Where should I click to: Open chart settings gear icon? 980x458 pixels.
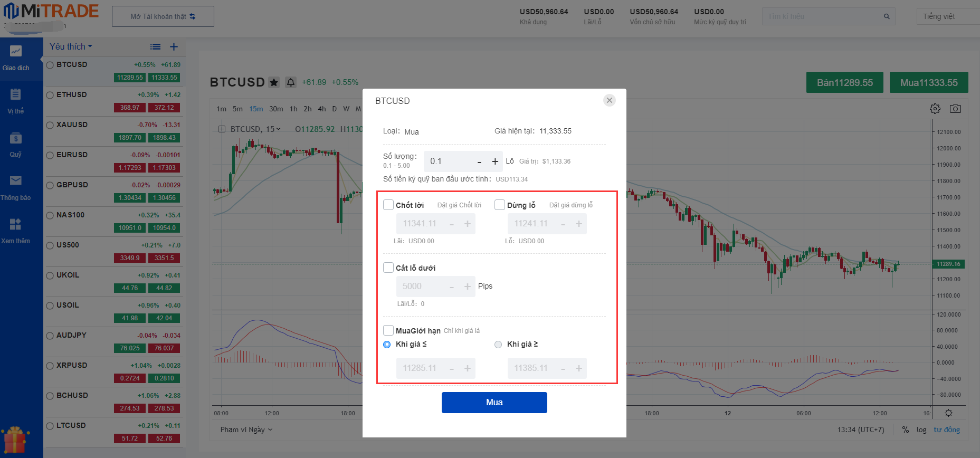[935, 109]
